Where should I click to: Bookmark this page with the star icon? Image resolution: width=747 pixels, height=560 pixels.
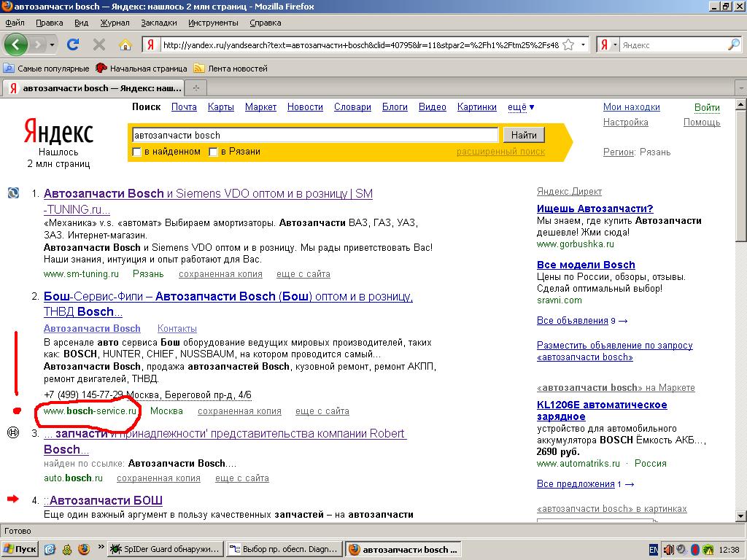coord(569,44)
